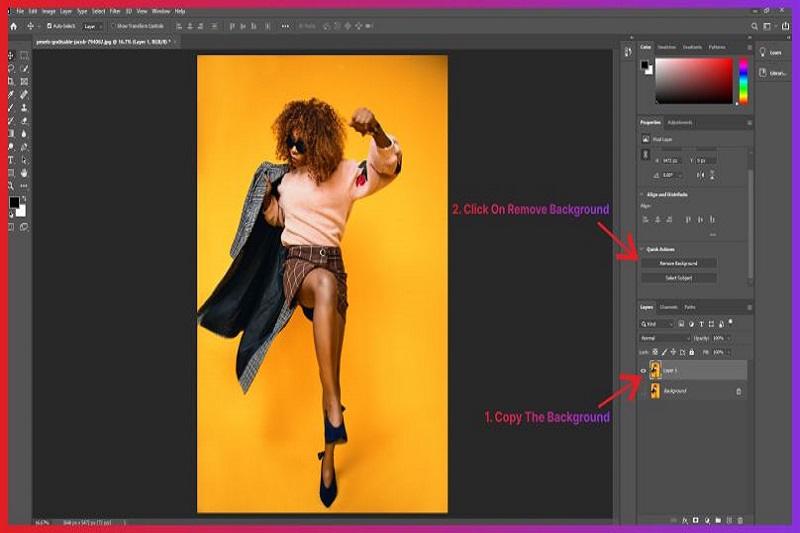800x533 pixels.
Task: Open the Libraries panel icon
Action: coord(763,73)
